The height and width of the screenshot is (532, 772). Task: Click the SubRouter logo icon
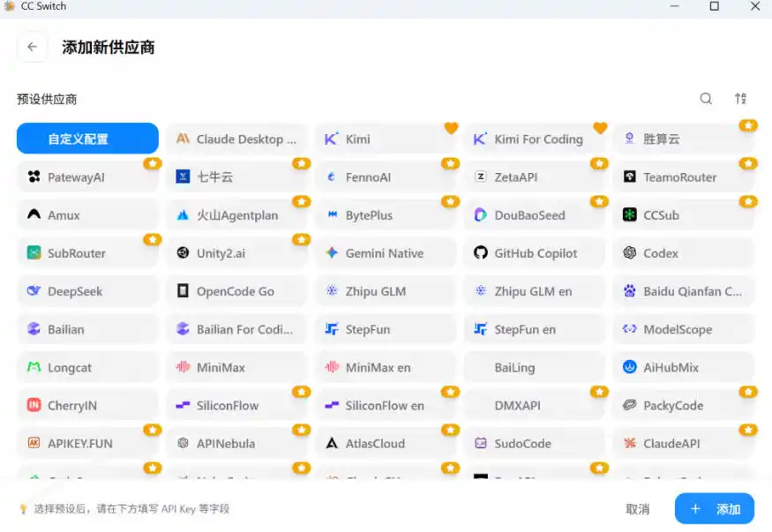click(34, 253)
